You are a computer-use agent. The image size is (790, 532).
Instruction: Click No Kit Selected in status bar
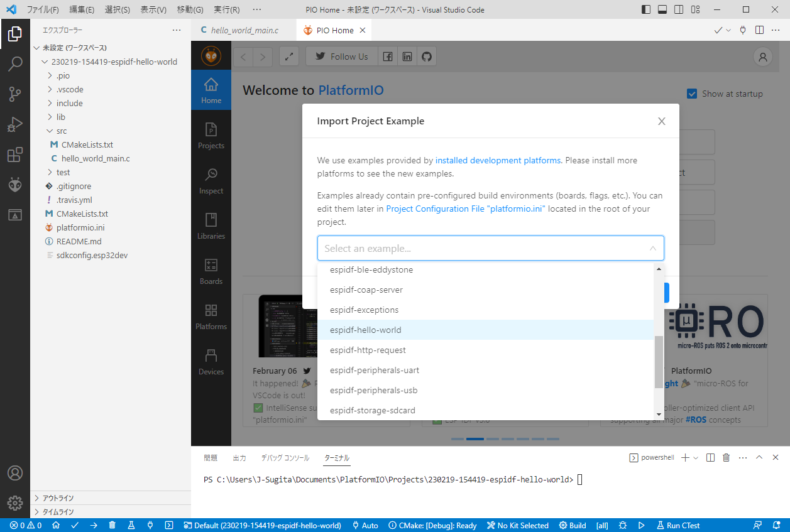[517, 525]
